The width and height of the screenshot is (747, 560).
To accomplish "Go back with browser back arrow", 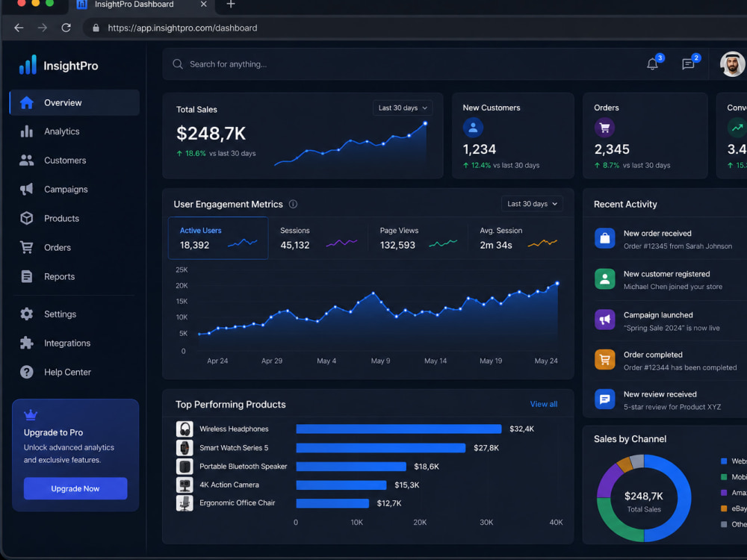I will click(19, 28).
